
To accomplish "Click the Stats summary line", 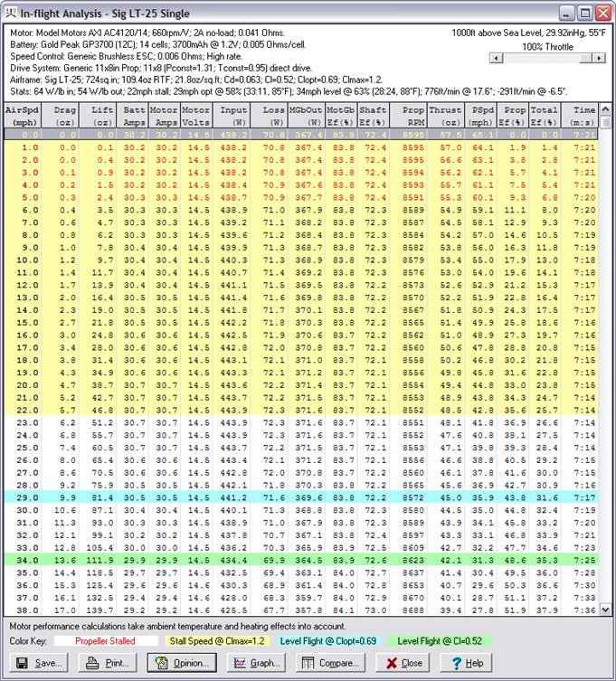I will point(289,91).
